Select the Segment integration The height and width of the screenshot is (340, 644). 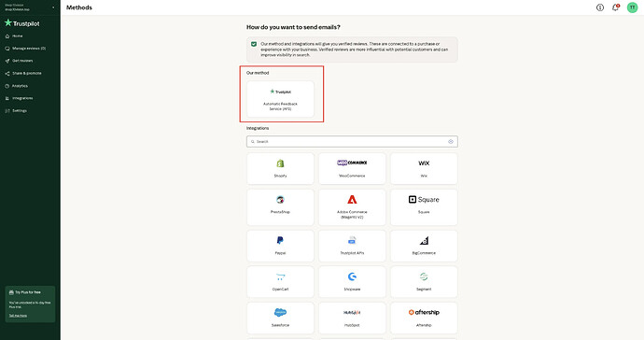pos(424,282)
